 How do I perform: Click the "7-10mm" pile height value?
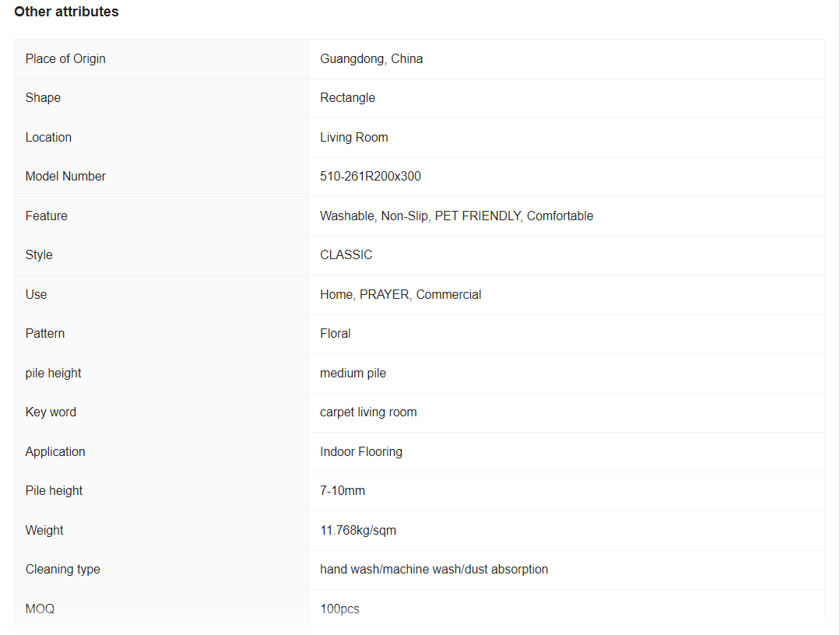tap(342, 491)
